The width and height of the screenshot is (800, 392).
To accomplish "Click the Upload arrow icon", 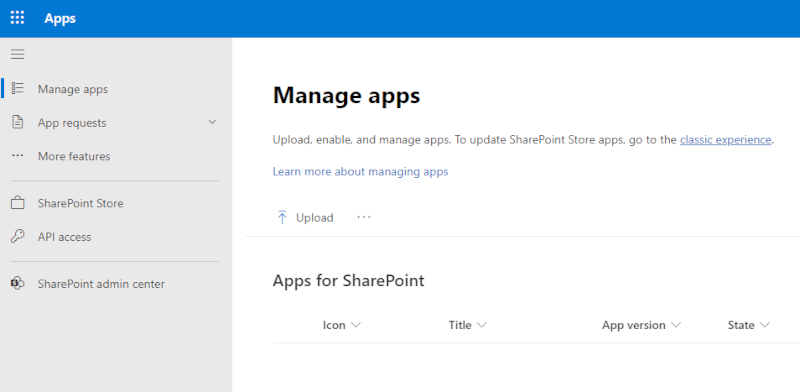I will (282, 217).
